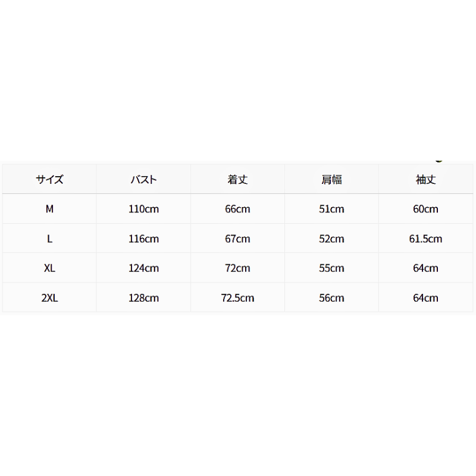The height and width of the screenshot is (476, 476).
Task: Click the 肩幅 column header
Action: coord(332,180)
